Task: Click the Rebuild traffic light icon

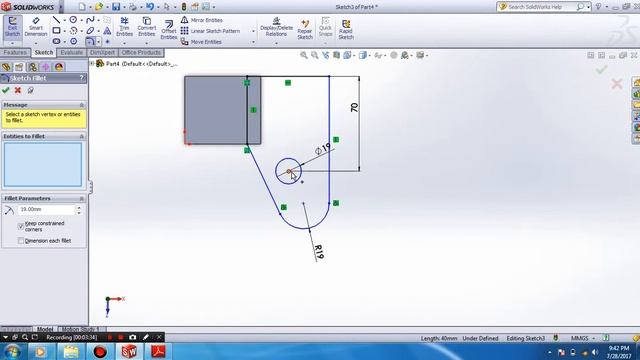Action: point(184,7)
